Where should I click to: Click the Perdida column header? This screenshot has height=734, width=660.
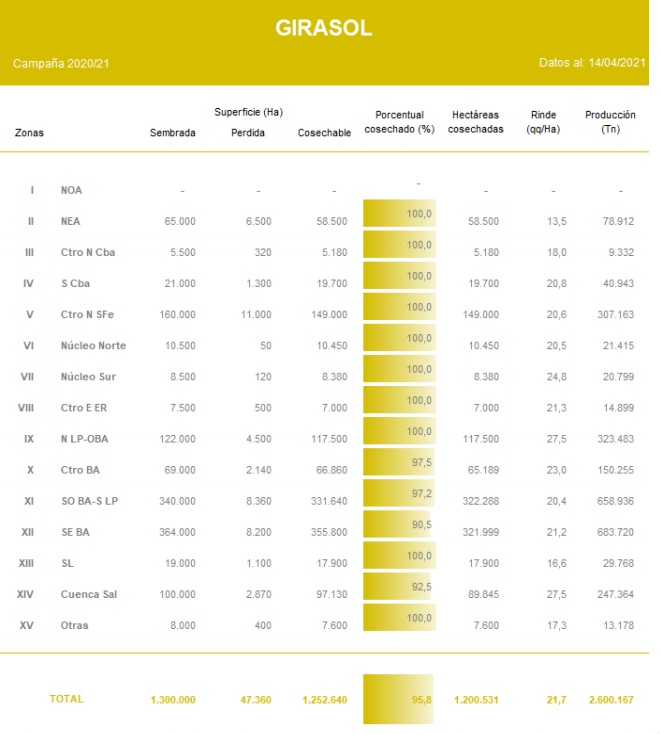click(248, 133)
